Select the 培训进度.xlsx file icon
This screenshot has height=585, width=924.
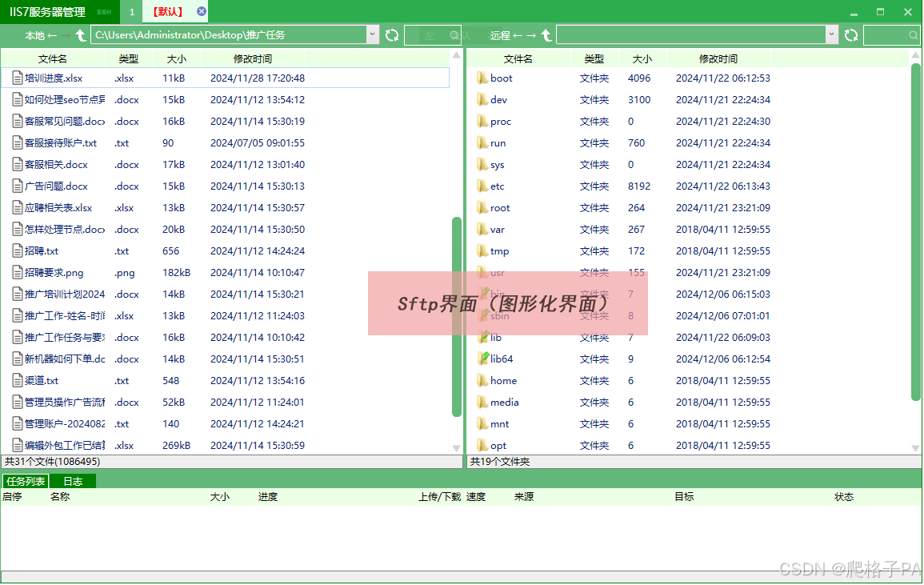(18, 78)
